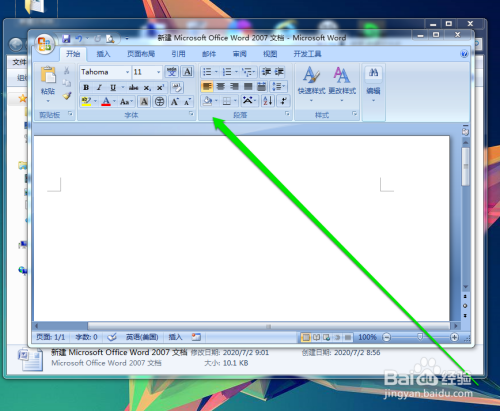Toggle bold formatting

(x=86, y=88)
